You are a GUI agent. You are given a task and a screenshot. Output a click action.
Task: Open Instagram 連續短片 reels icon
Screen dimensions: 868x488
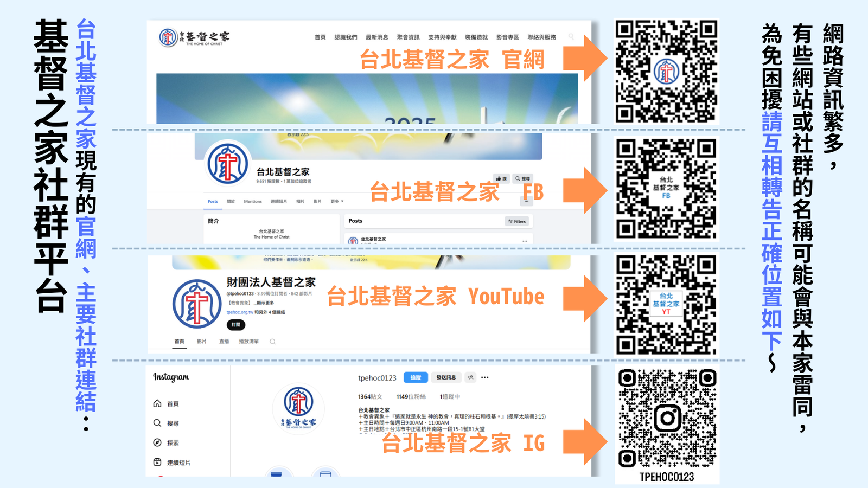click(x=157, y=462)
